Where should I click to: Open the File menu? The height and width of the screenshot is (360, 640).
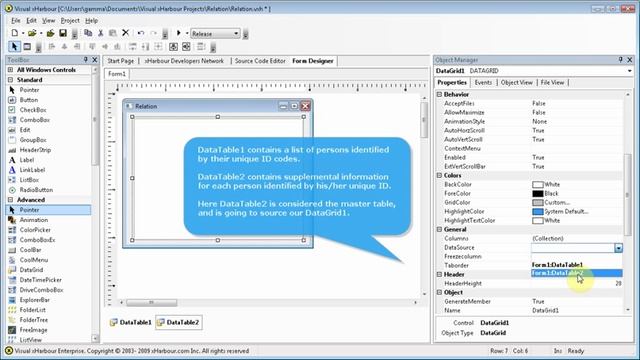tap(16, 20)
